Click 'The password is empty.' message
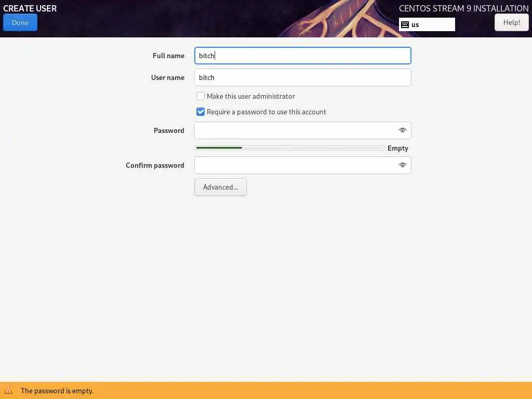Viewport: 532px width, 399px height. pyautogui.click(x=57, y=391)
